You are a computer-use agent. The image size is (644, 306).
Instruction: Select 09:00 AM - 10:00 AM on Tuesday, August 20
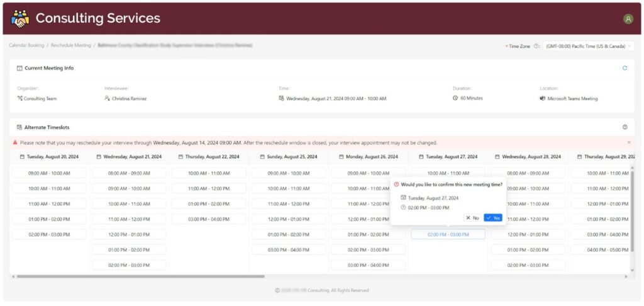click(49, 173)
